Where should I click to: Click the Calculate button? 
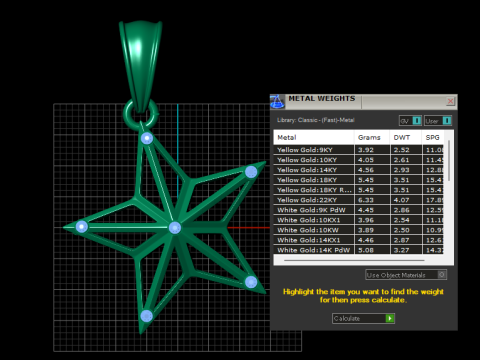363,318
